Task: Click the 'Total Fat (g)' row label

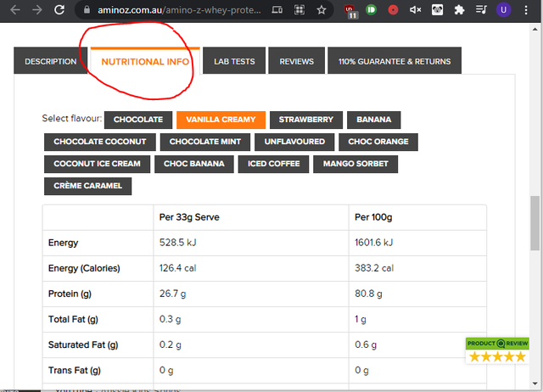Action: point(73,319)
